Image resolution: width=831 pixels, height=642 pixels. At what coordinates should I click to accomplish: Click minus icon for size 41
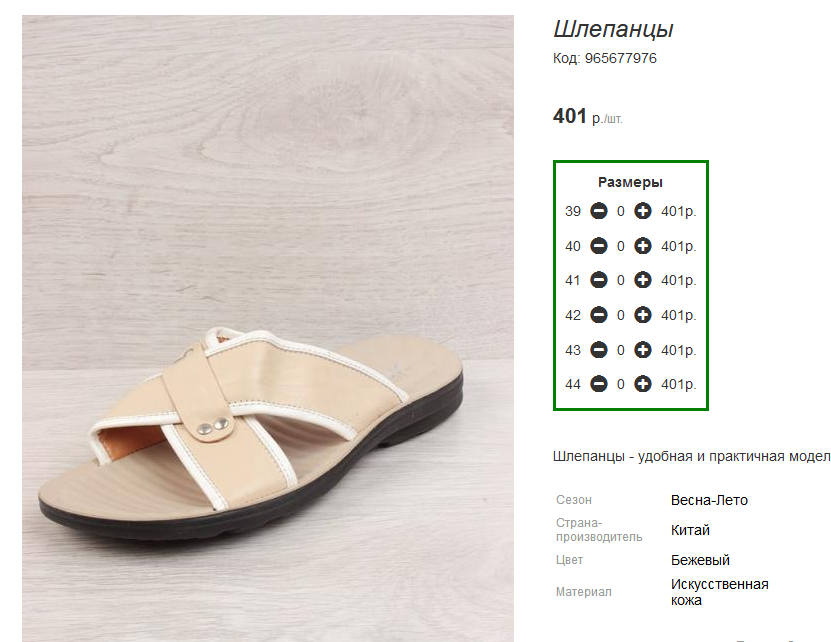point(599,280)
